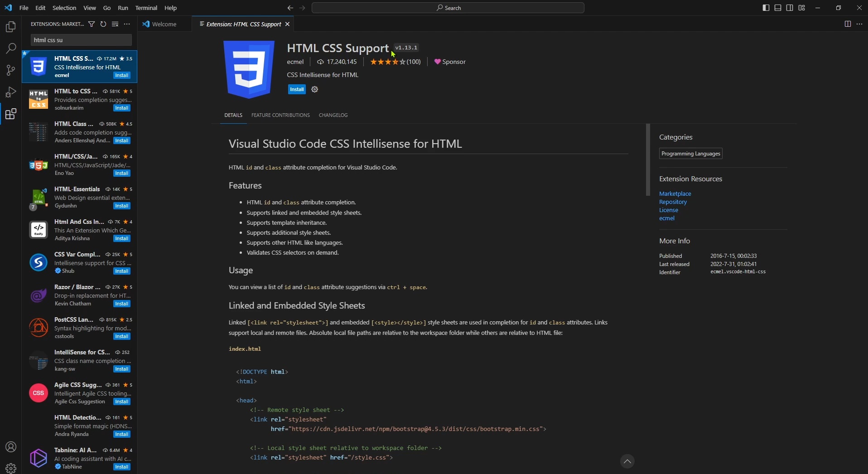
Task: Open the Explorer view in the activity bar
Action: [10, 27]
